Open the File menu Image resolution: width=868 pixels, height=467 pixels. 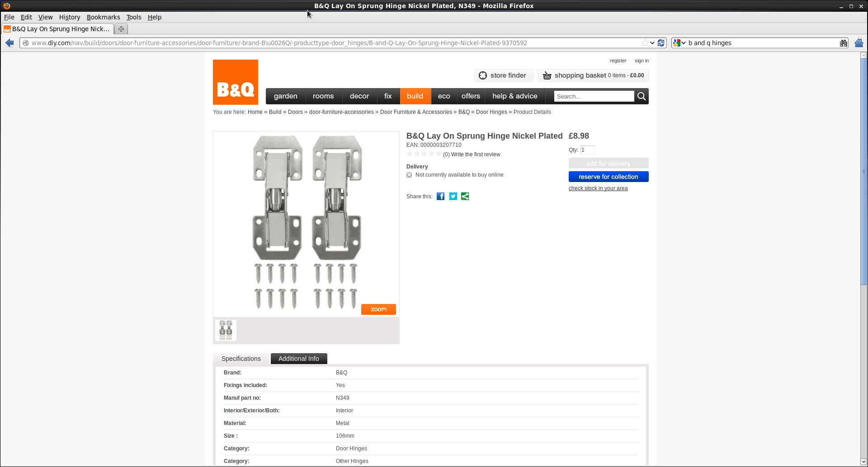pyautogui.click(x=9, y=17)
